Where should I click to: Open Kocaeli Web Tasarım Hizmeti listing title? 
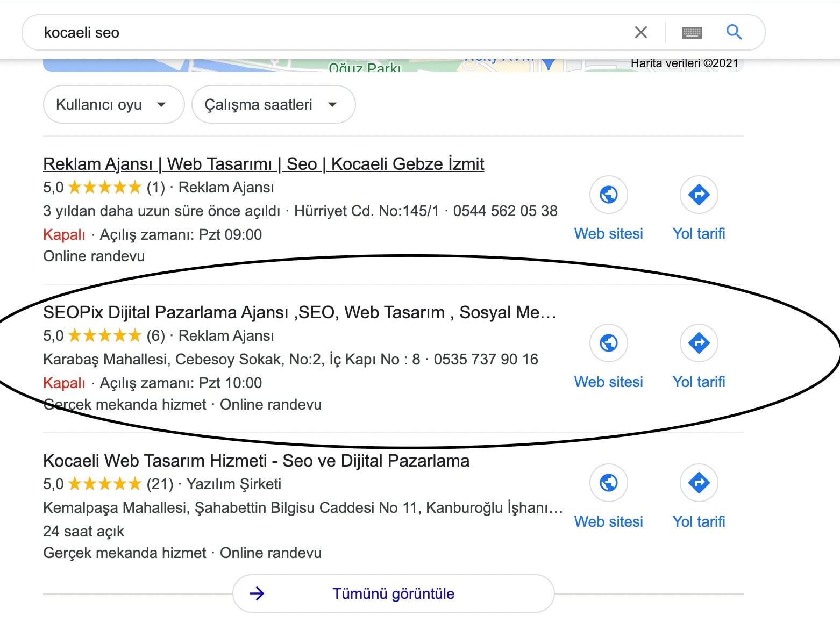coord(256,461)
